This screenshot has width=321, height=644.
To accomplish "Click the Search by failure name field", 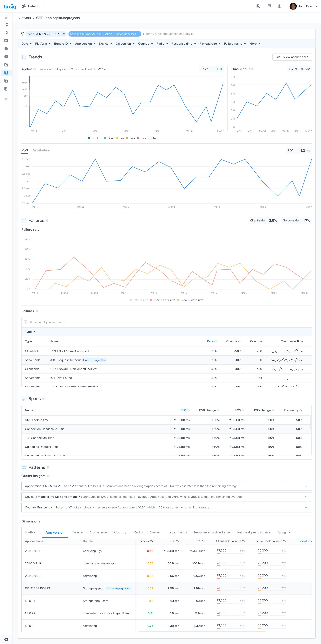I will 49,322.
